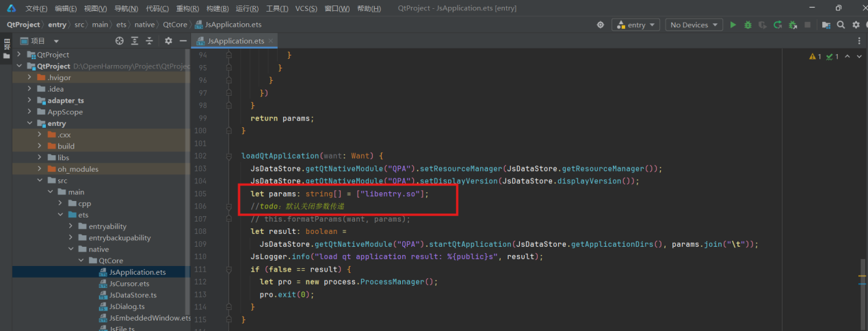Jump to next highlighted problem arrow
868x331 pixels.
pyautogui.click(x=859, y=57)
